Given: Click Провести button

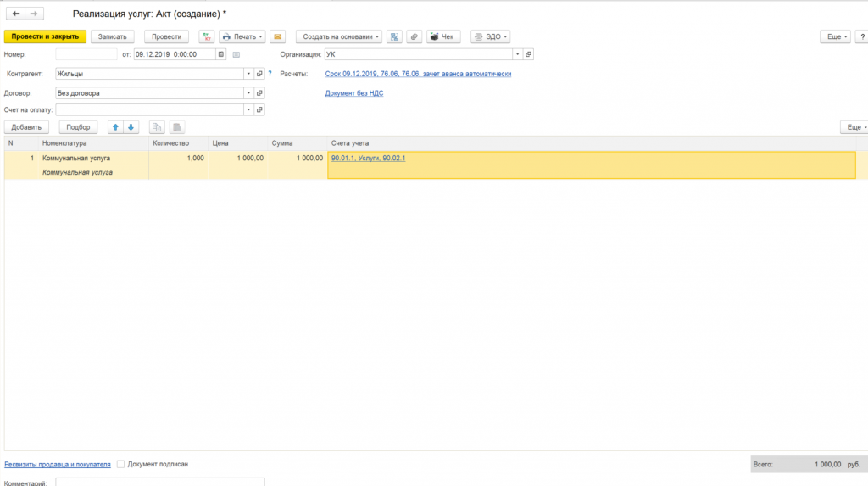Looking at the screenshot, I should 167,36.
